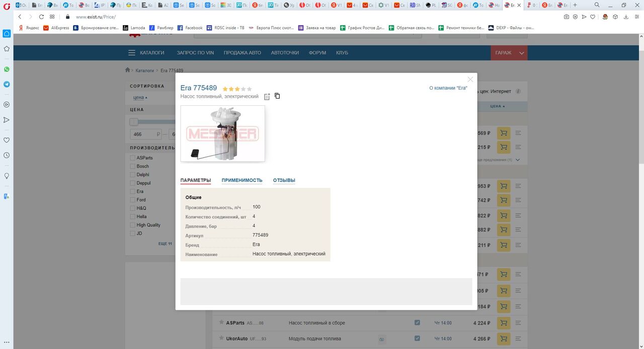Open a new browser tab
Viewport: 644px width, 349px height.
575,5
